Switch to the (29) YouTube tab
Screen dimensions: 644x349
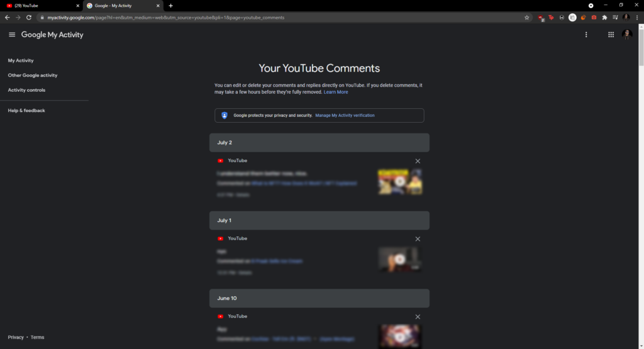41,6
